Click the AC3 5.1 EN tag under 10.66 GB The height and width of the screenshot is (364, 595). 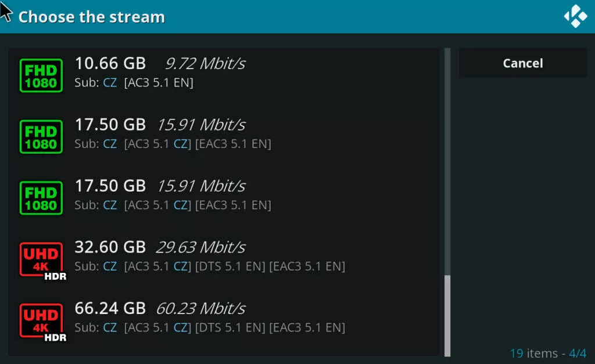(159, 82)
